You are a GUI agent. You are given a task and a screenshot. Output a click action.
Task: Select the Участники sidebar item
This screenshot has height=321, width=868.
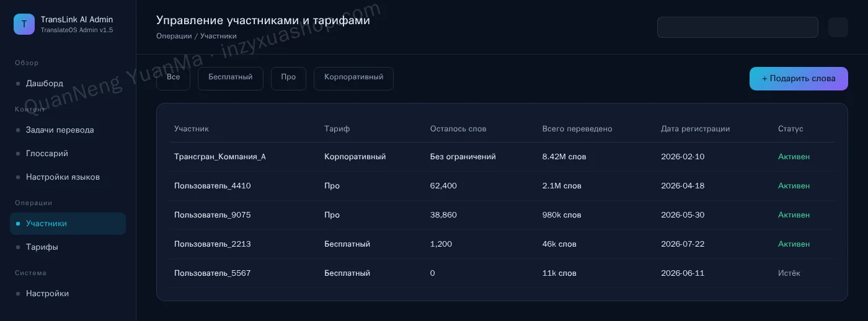[68, 224]
